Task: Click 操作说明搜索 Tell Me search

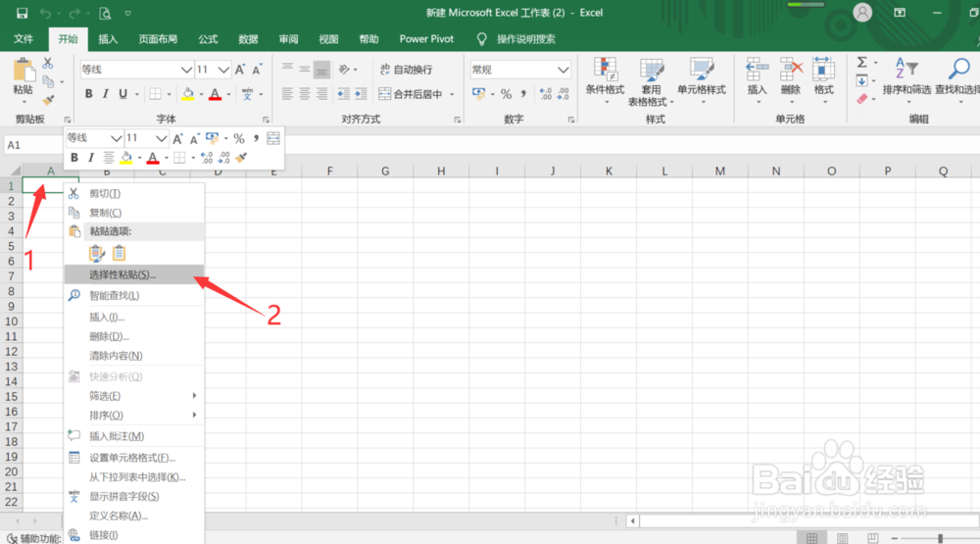Action: click(525, 39)
